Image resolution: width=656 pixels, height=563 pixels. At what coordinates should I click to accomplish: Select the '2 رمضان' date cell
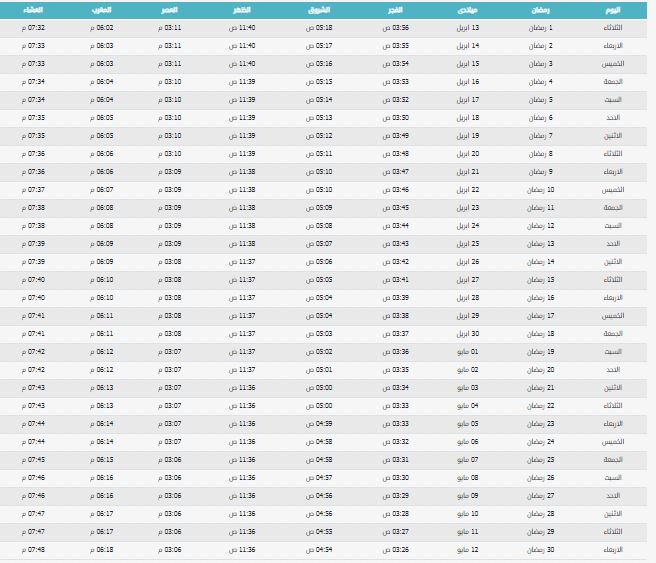(x=541, y=46)
